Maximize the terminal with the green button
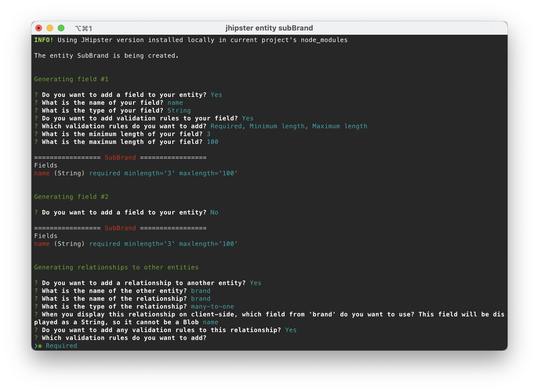Image resolution: width=539 pixels, height=392 pixels. 61,28
